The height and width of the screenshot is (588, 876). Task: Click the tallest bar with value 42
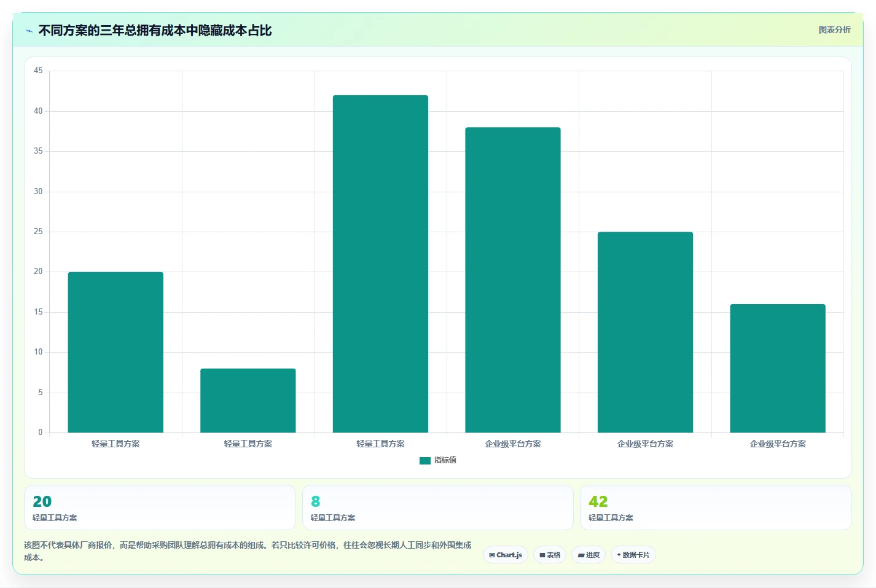(x=380, y=264)
